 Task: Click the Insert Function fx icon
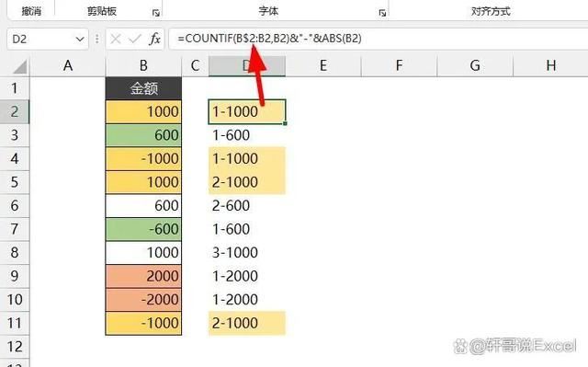point(154,39)
